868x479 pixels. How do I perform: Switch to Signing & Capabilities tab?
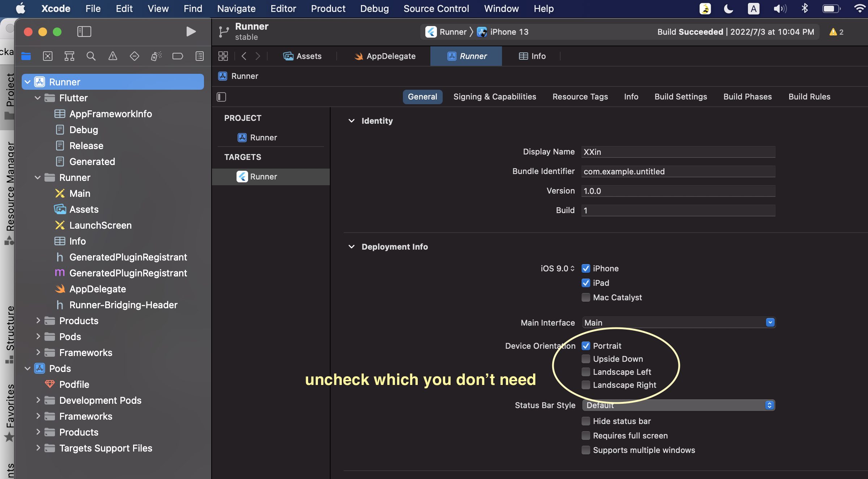tap(495, 97)
